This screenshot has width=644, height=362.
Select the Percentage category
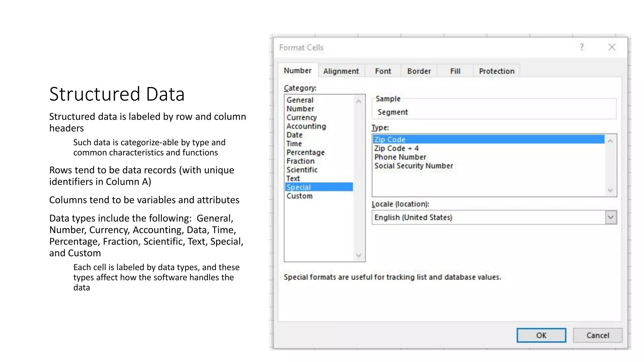click(x=305, y=152)
